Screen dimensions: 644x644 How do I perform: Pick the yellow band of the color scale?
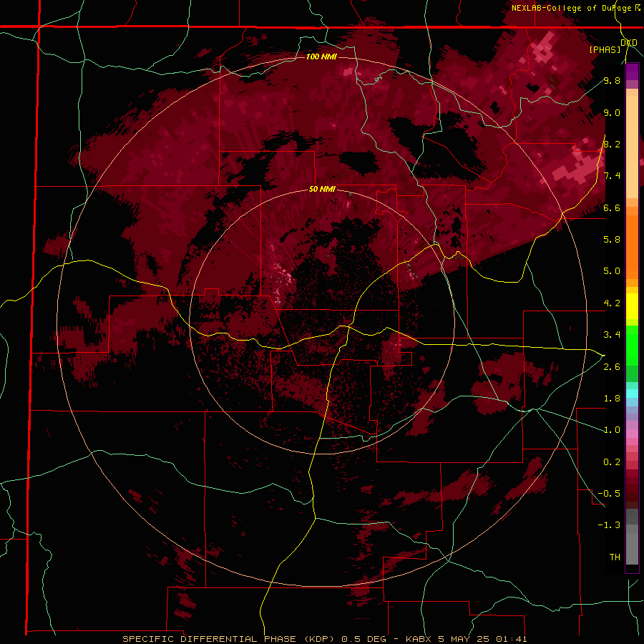[x=632, y=306]
